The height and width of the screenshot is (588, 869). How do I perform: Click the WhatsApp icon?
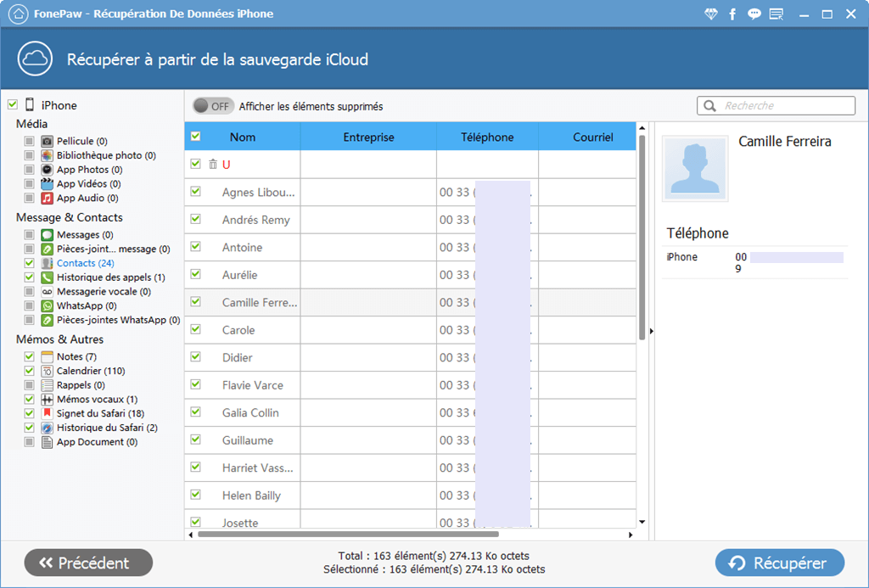click(x=48, y=306)
